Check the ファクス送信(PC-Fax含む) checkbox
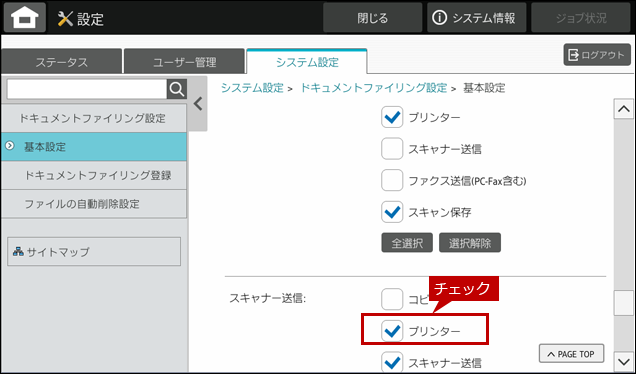 tap(392, 180)
